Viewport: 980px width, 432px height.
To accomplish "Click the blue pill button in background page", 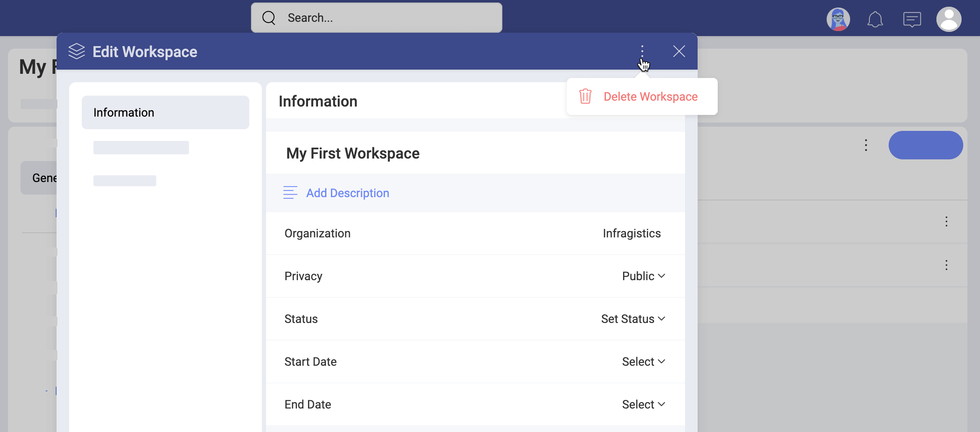I will point(926,145).
